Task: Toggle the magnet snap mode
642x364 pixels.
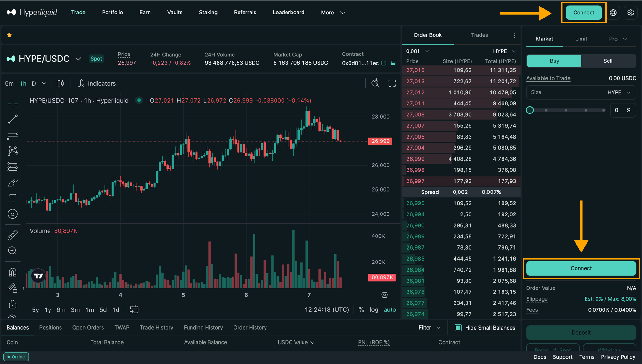Action: point(13,272)
